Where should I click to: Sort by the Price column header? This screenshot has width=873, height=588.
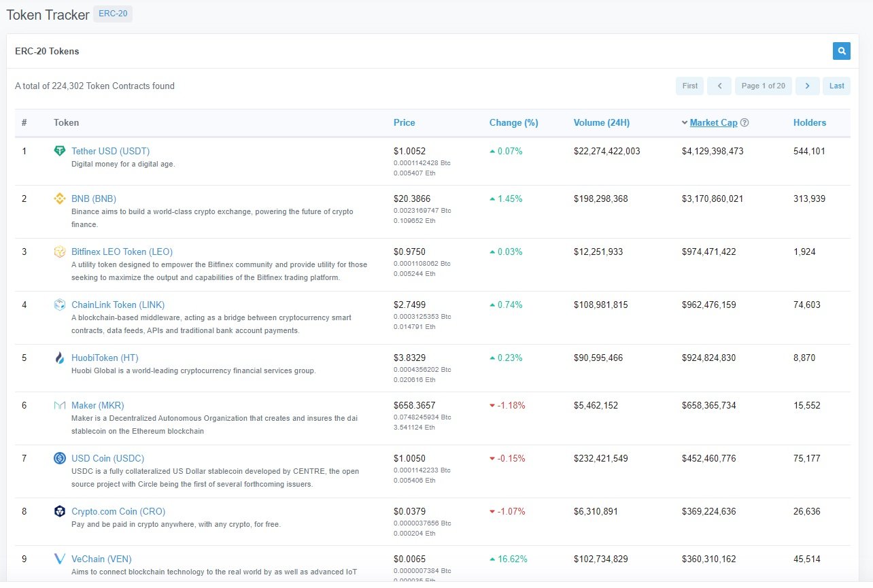coord(404,123)
